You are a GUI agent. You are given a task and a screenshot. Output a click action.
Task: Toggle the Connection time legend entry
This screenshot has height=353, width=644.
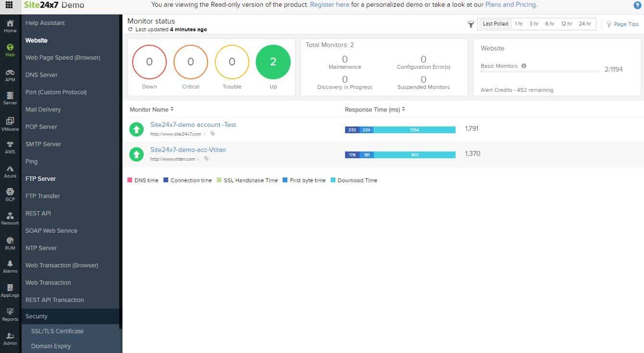pyautogui.click(x=187, y=180)
